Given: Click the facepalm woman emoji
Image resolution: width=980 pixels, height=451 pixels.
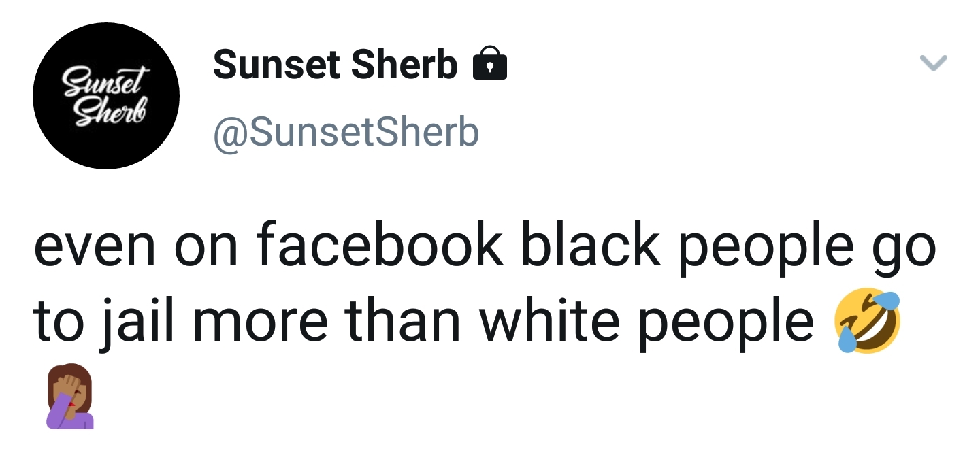Looking at the screenshot, I should point(69,396).
